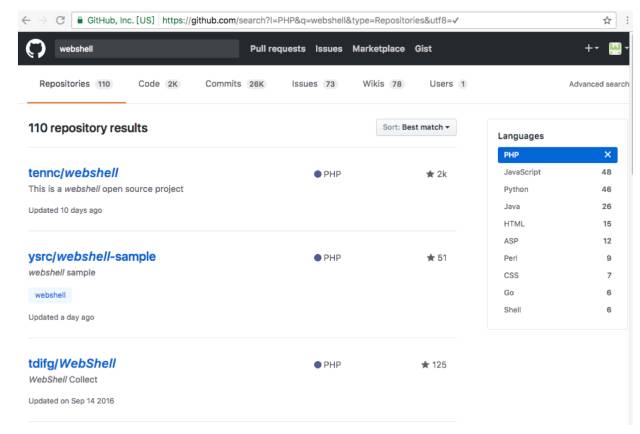Viewport: 640px width, 434px height.
Task: Click the webshell search field
Action: 147,49
